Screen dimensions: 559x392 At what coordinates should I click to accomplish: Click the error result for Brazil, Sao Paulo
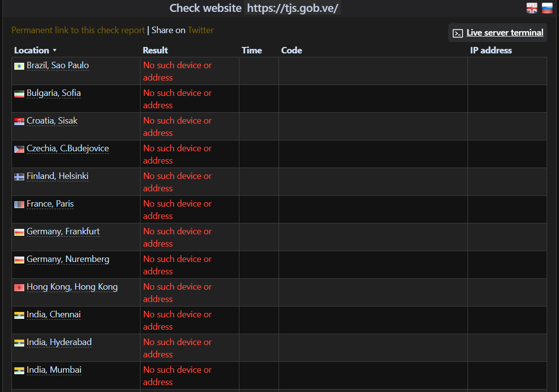pyautogui.click(x=178, y=71)
